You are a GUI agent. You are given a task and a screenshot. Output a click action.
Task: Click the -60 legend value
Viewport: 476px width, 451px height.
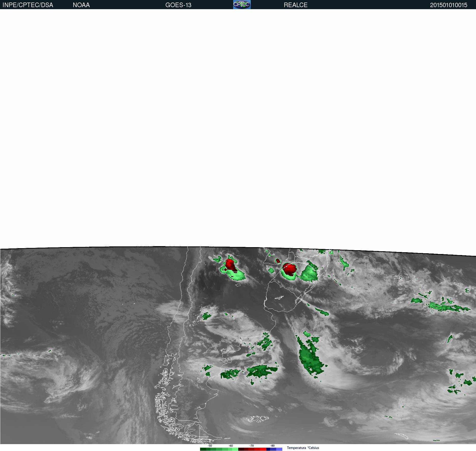pos(231,446)
